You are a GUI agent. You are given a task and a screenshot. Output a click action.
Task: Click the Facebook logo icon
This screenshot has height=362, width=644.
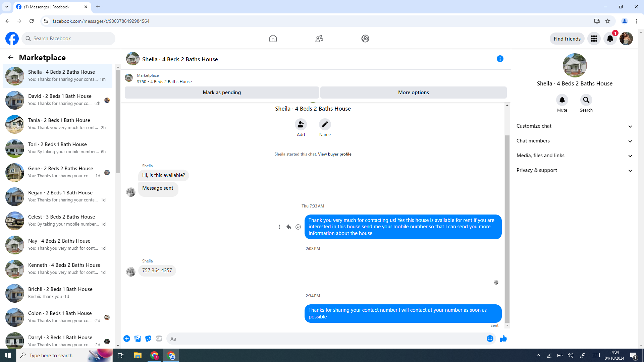pos(12,39)
